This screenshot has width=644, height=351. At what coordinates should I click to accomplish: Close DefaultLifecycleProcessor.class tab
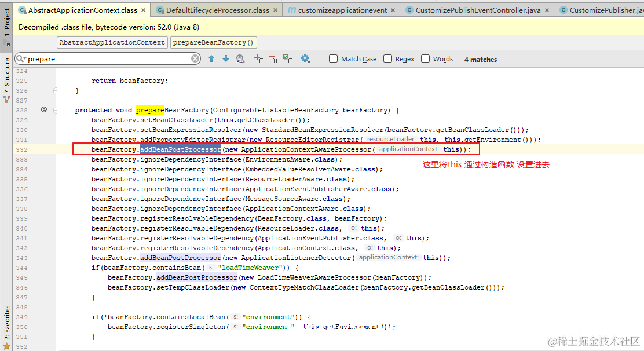(275, 10)
